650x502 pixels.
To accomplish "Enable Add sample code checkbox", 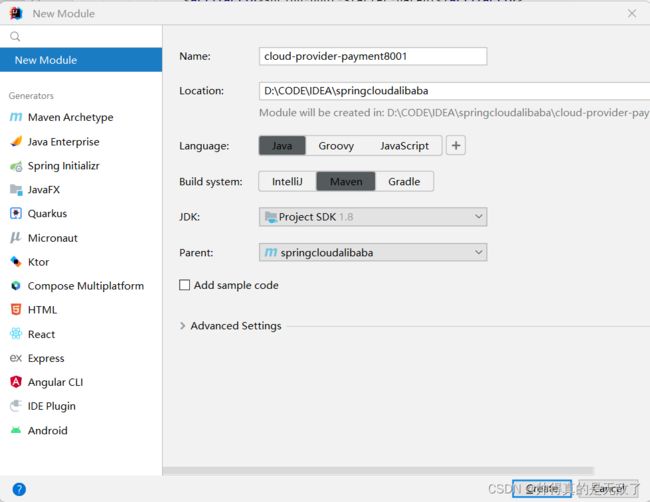I will (x=184, y=285).
